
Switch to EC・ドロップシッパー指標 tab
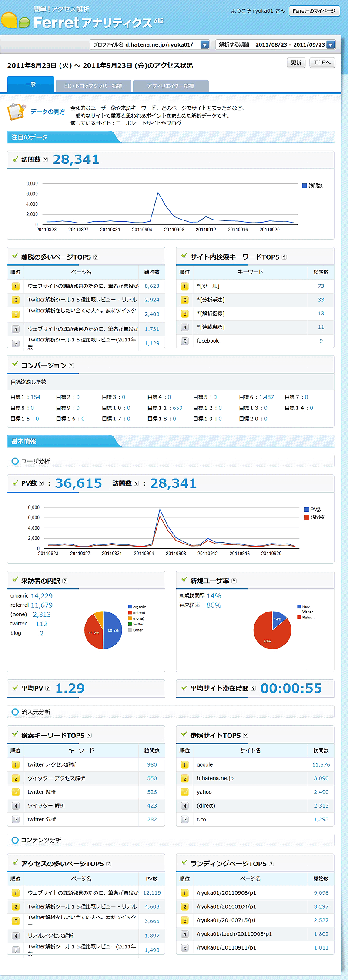93,86
